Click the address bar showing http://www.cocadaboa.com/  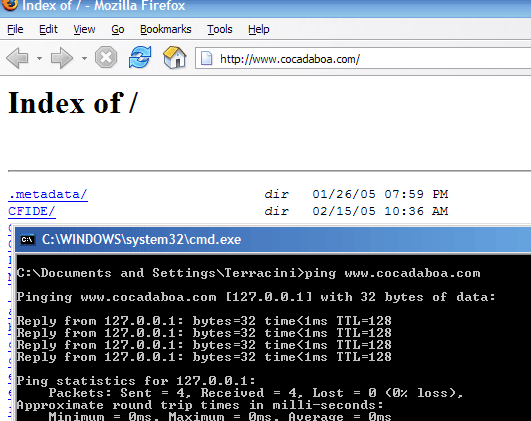(363, 59)
